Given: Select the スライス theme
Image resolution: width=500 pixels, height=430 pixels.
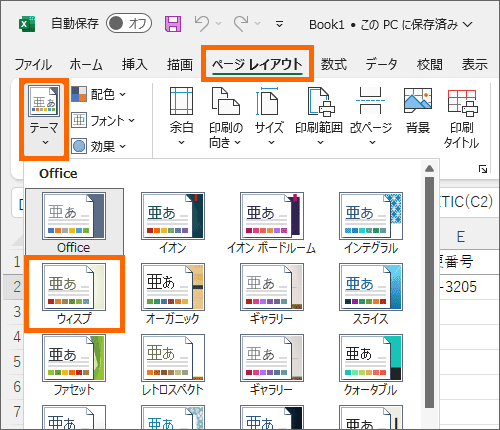Looking at the screenshot, I should pyautogui.click(x=371, y=294).
